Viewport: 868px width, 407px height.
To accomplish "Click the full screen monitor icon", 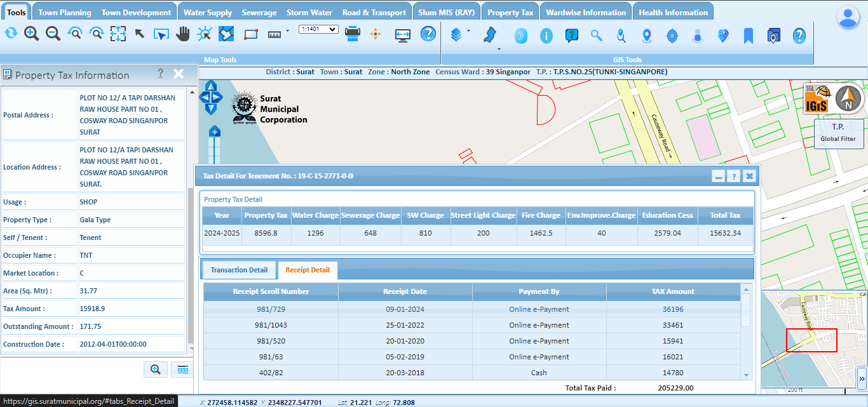I will 403,35.
